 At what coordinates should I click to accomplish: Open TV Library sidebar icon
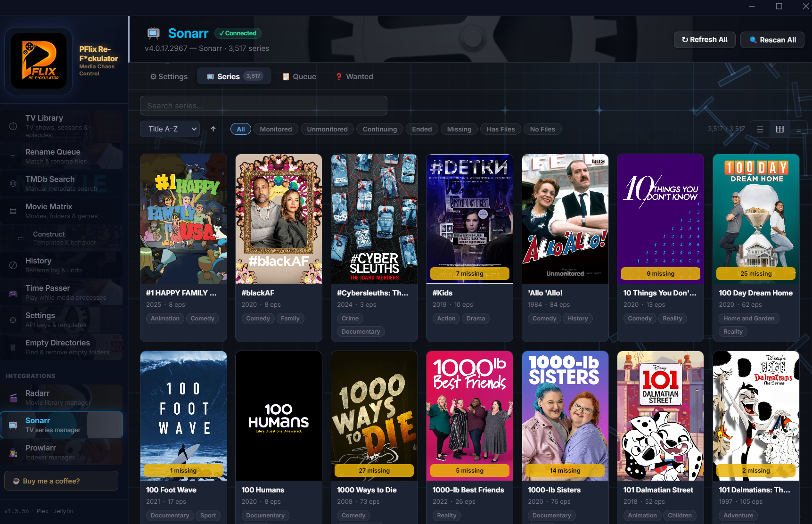tap(13, 126)
